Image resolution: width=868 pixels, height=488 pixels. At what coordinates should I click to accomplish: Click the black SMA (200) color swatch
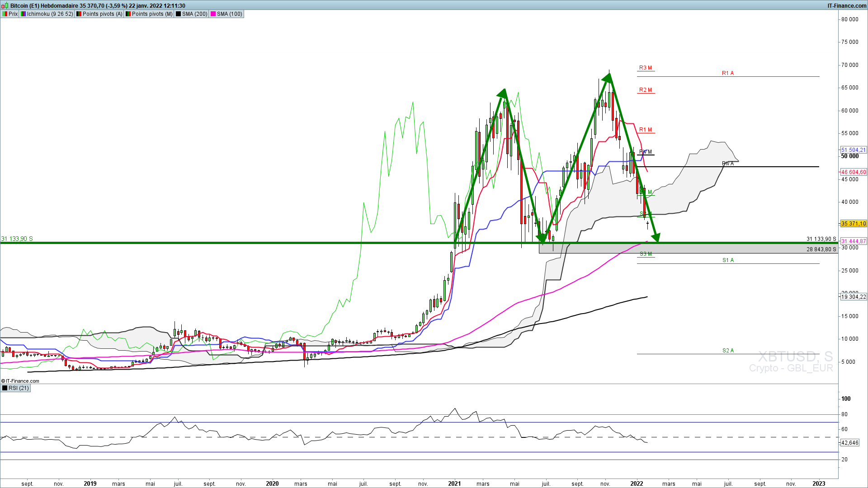pos(178,14)
